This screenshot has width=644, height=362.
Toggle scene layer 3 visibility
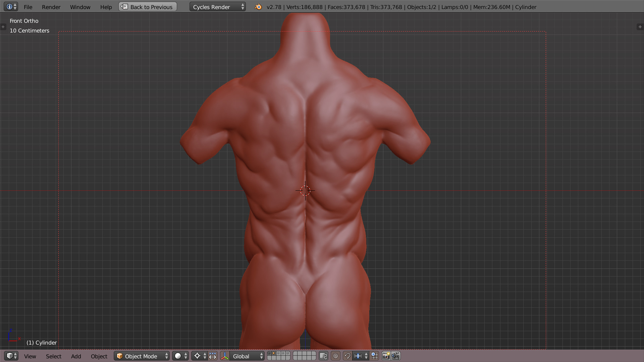click(278, 353)
